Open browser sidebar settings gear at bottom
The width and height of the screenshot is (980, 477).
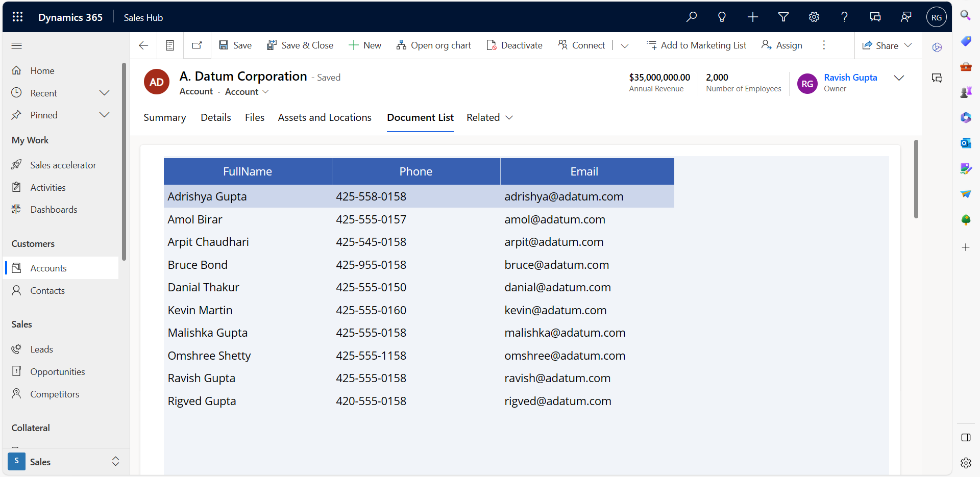pyautogui.click(x=966, y=463)
